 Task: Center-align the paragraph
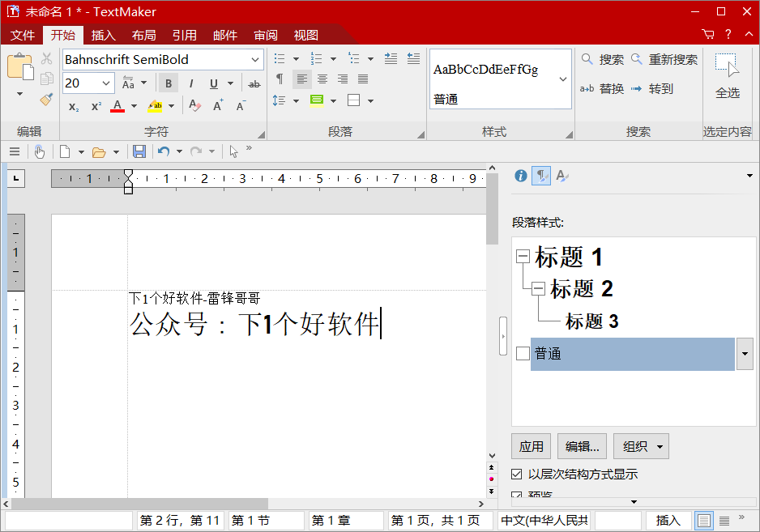coord(322,79)
